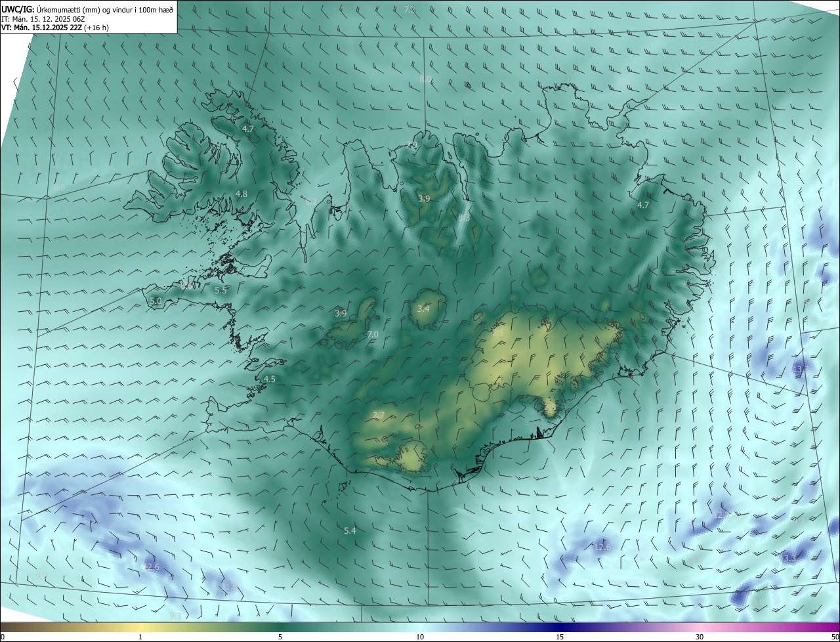840x642 pixels.
Task: Click the 3.9 label just above 8.3
Action: point(424,198)
